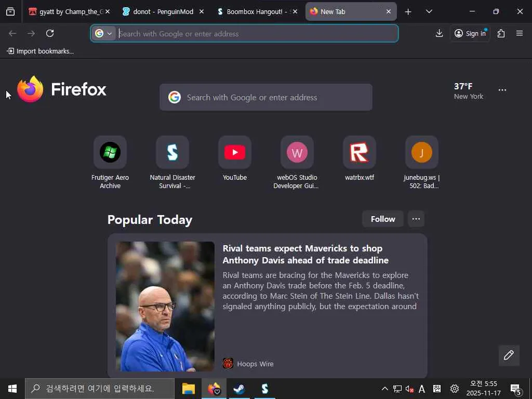
Task: Open the Windows Start menu
Action: point(12,389)
